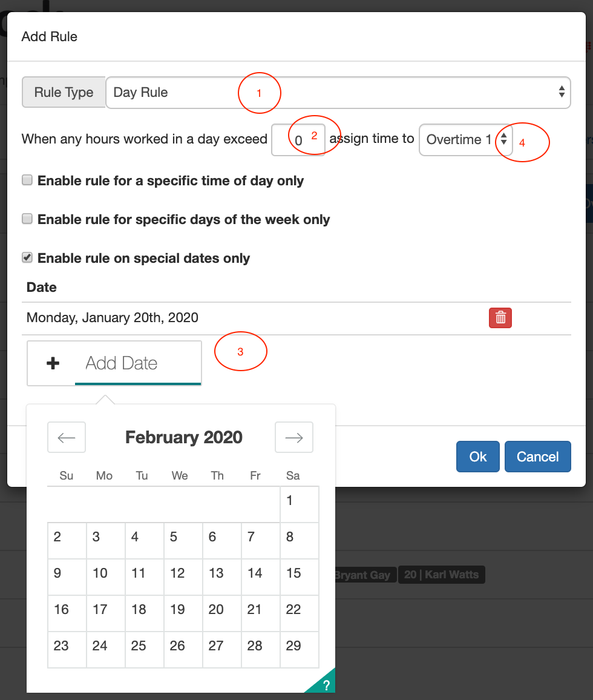Go to next month in calendar

(294, 437)
